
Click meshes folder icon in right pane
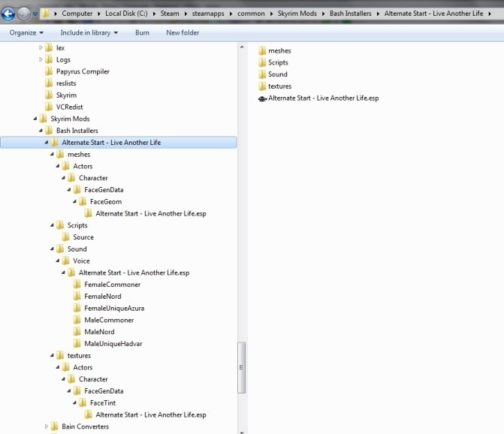[262, 51]
